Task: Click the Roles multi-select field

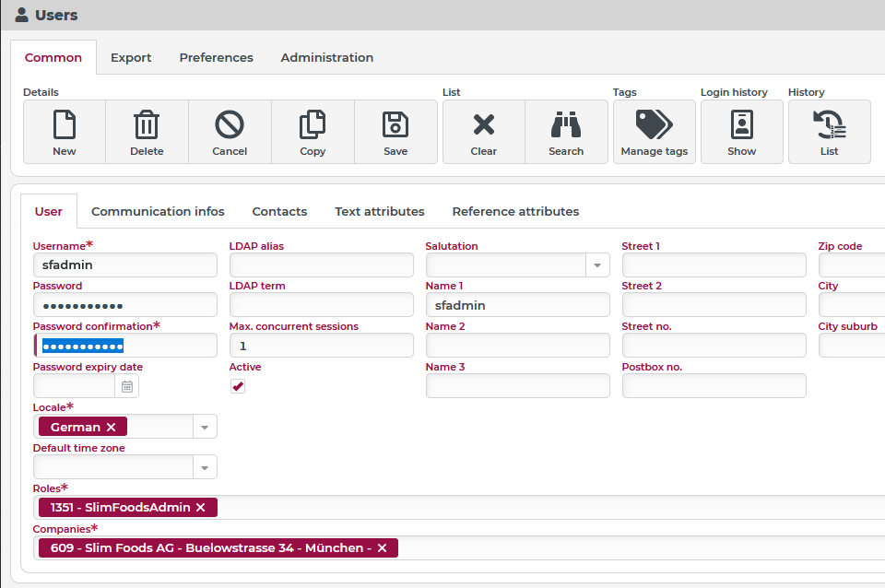Action: tap(459, 507)
